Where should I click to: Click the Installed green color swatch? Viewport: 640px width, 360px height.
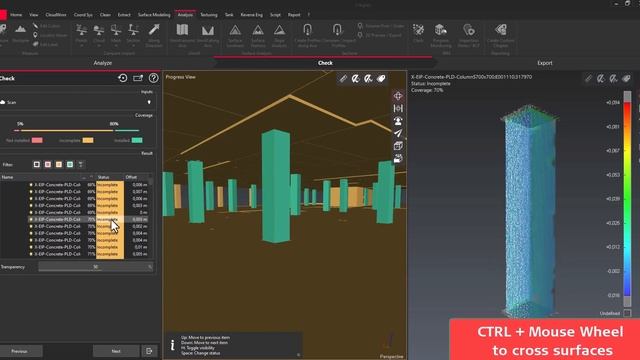pos(137,140)
